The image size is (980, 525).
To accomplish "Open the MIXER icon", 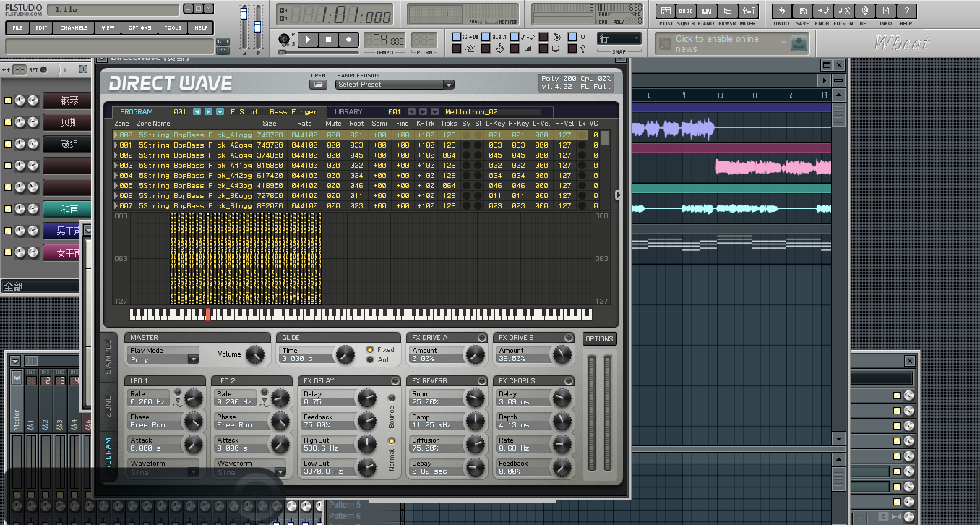I will [748, 11].
